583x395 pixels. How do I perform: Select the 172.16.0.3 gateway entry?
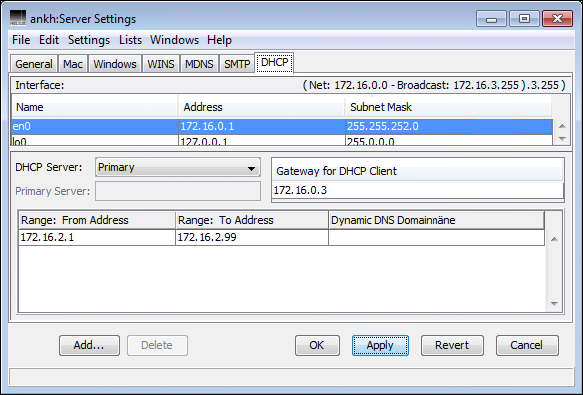click(x=418, y=190)
